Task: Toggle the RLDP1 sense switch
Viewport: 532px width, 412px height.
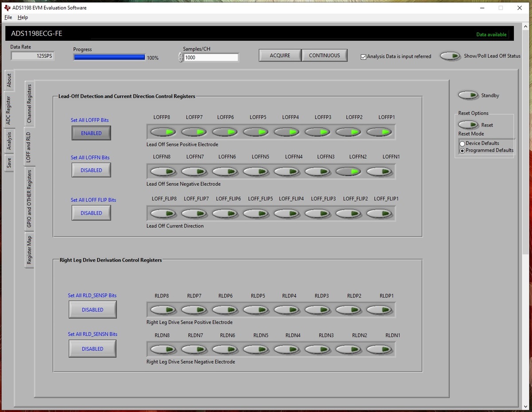Action: pos(379,310)
